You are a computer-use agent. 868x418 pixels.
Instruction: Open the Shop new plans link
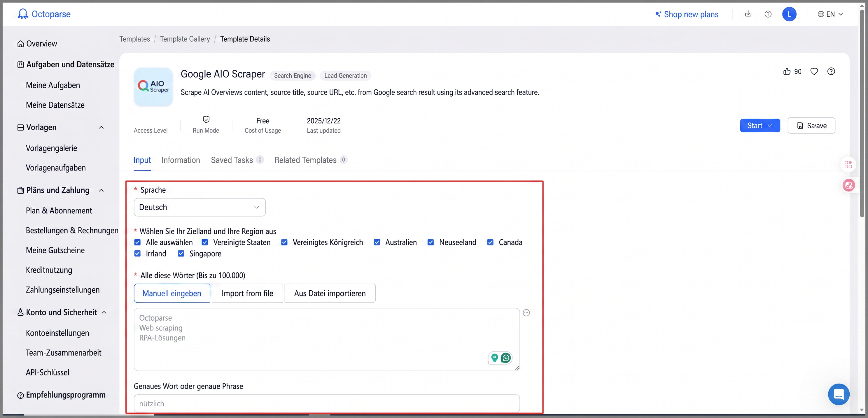click(x=691, y=14)
